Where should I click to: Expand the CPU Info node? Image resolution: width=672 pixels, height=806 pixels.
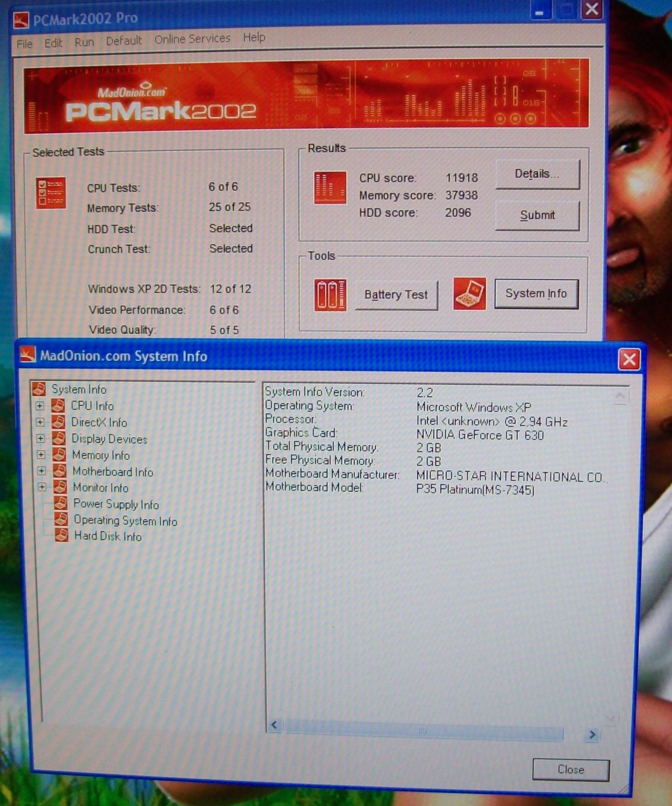[40, 406]
